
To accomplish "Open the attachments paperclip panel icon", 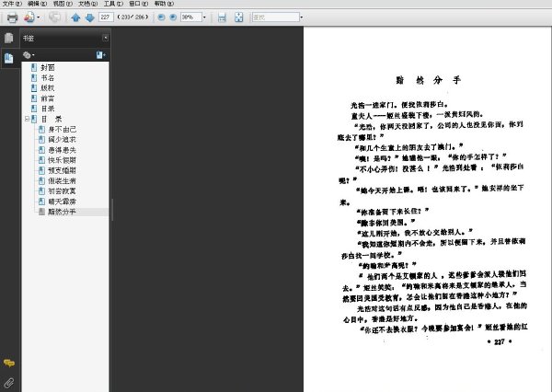I will pyautogui.click(x=9, y=383).
